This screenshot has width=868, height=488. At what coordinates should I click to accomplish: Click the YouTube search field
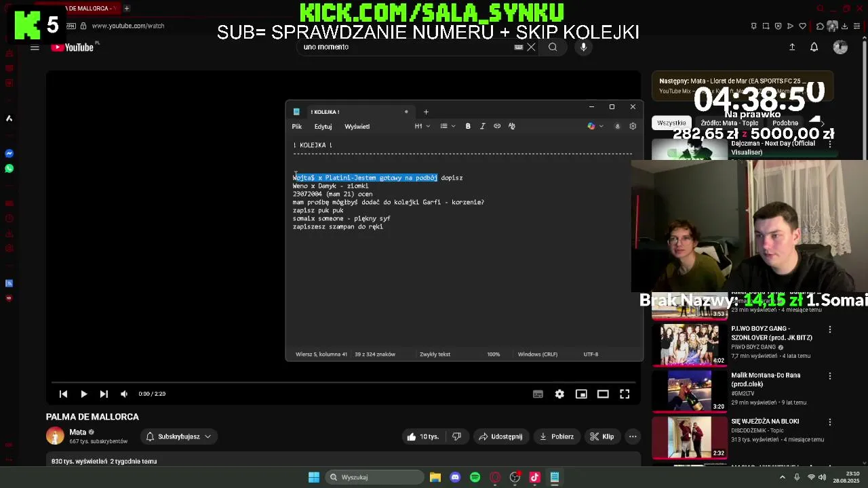[x=407, y=47]
